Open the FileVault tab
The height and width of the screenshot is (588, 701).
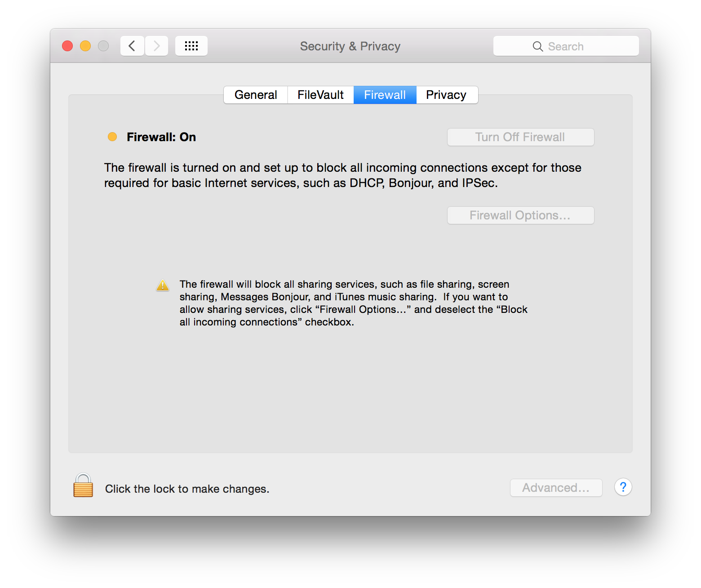(320, 95)
